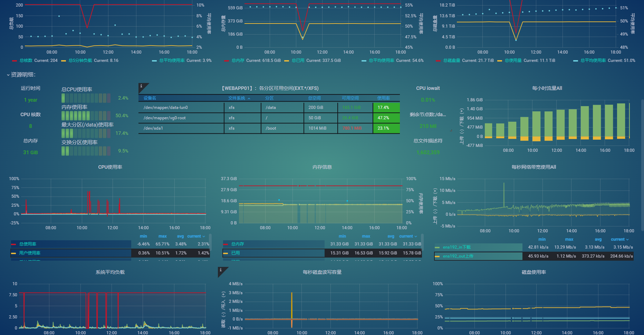This screenshot has width=644, height=335.
Task: Sort CPU使用率 legend by current column
Action: (x=196, y=236)
